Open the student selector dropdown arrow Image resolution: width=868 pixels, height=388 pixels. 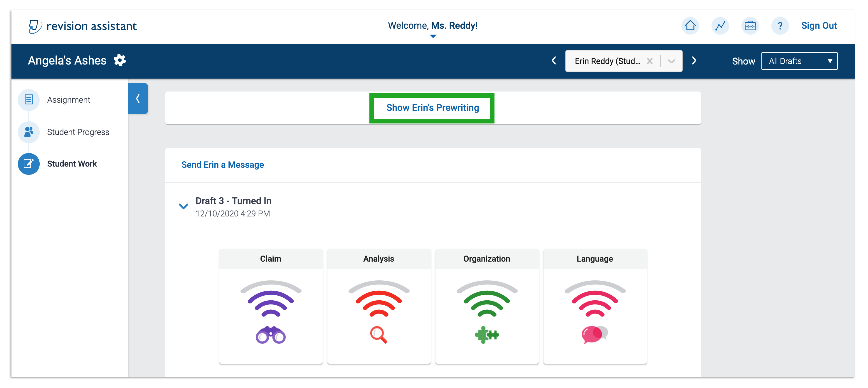click(x=671, y=61)
